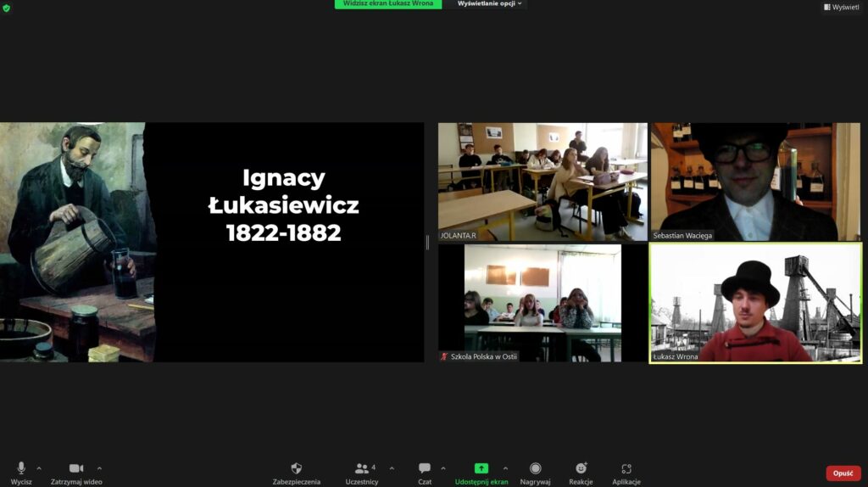Click the Wyświetl view layout button
The height and width of the screenshot is (487, 868).
pos(841,7)
